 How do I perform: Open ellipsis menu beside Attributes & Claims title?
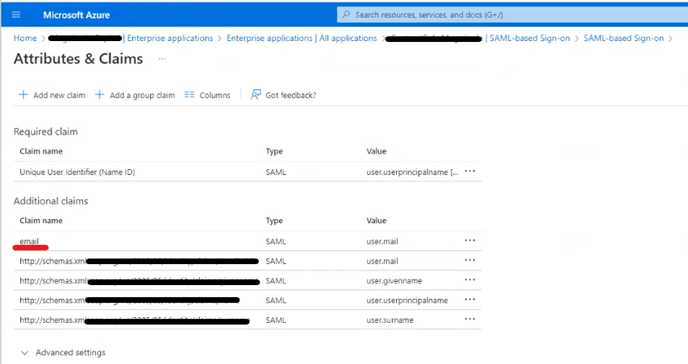[162, 59]
